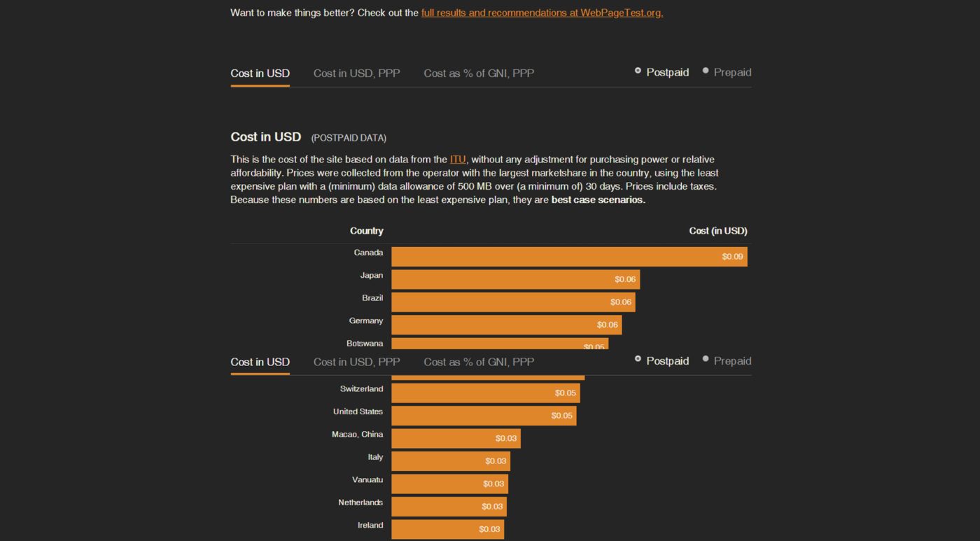Click the Ireland $0.03 bar
This screenshot has width=980, height=541.
(447, 529)
